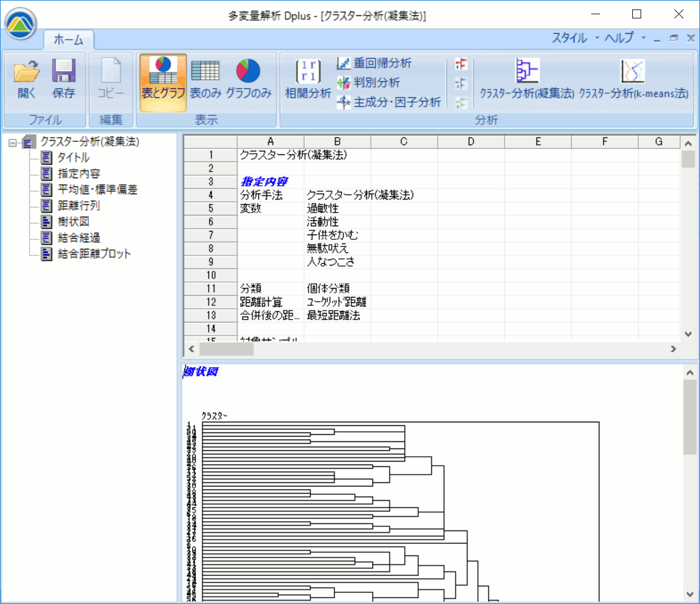Select 樹状図 dendrogram in the tree
The width and height of the screenshot is (700, 604).
tap(73, 222)
